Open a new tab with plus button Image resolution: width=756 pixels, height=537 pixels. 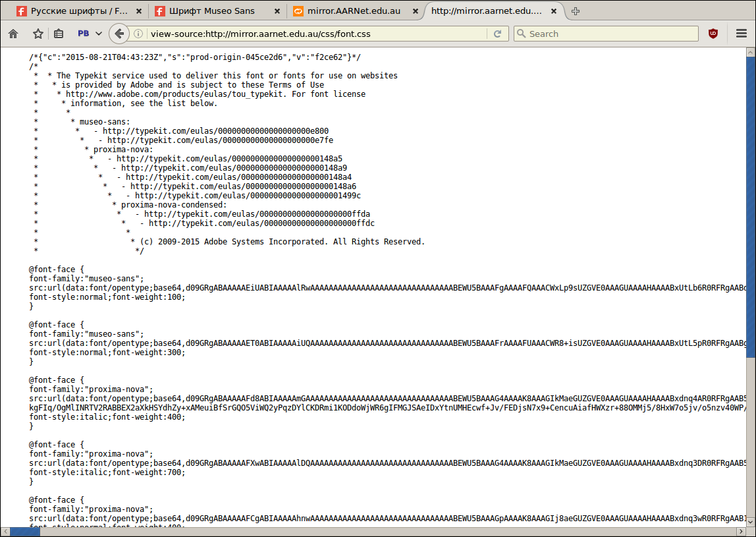click(575, 11)
